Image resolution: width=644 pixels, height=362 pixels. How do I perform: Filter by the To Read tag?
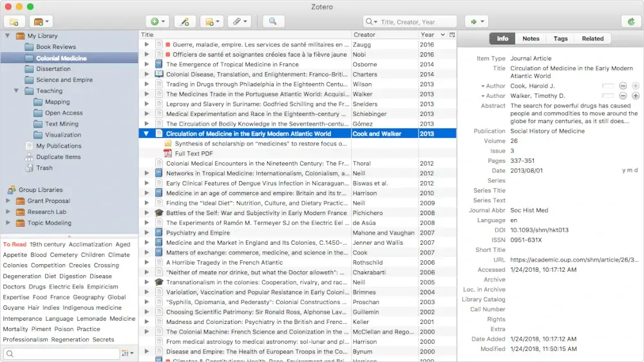14,245
